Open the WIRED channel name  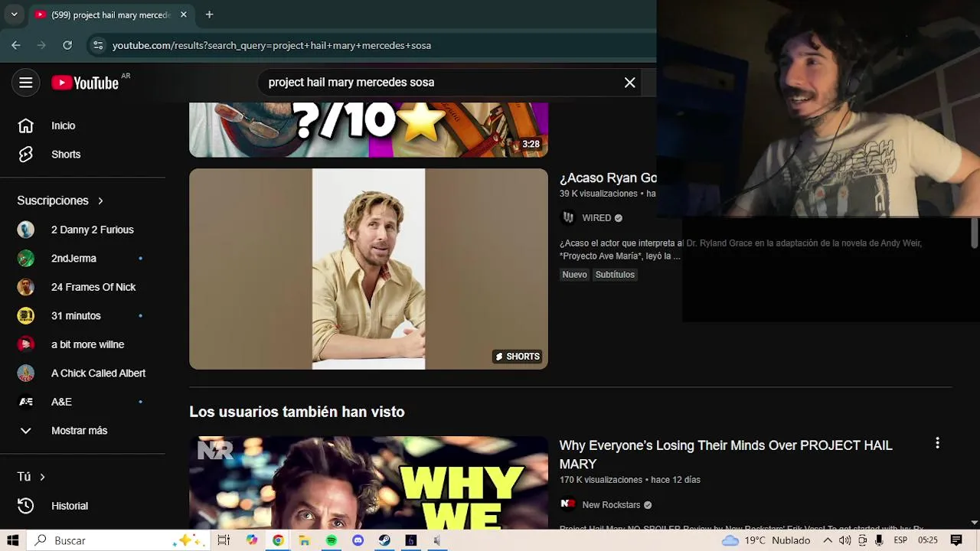[596, 218]
